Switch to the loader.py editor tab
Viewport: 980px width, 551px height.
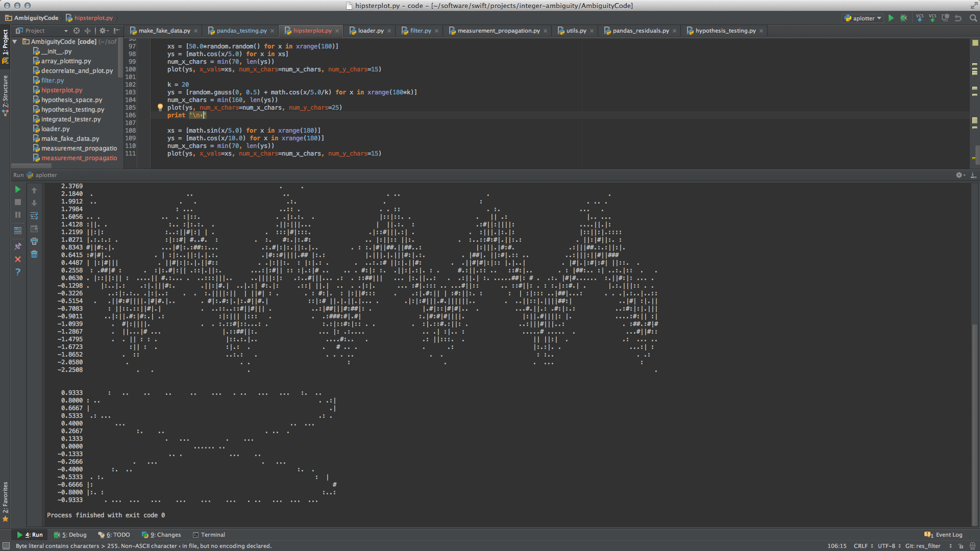pos(371,31)
